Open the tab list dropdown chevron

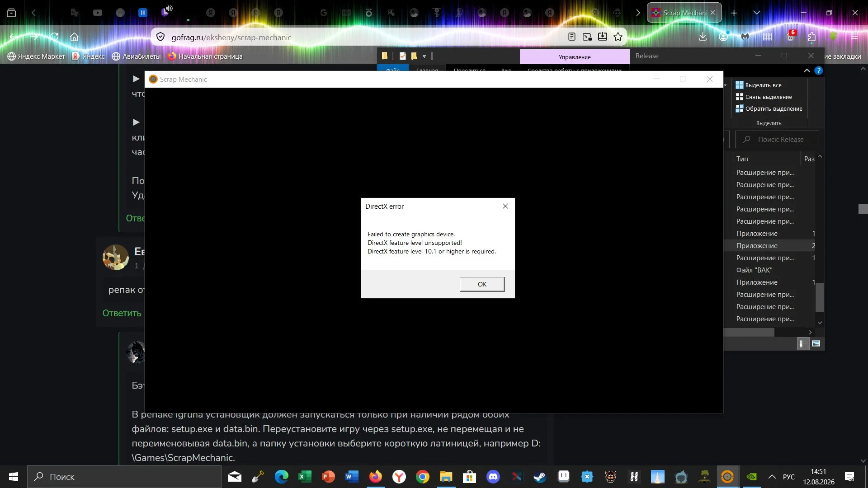(x=757, y=13)
